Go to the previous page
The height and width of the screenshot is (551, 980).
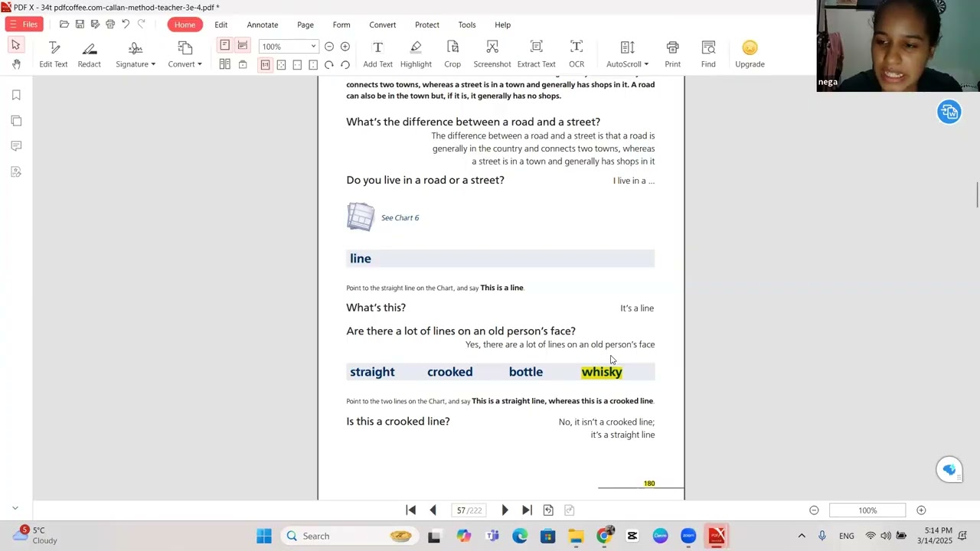point(433,510)
